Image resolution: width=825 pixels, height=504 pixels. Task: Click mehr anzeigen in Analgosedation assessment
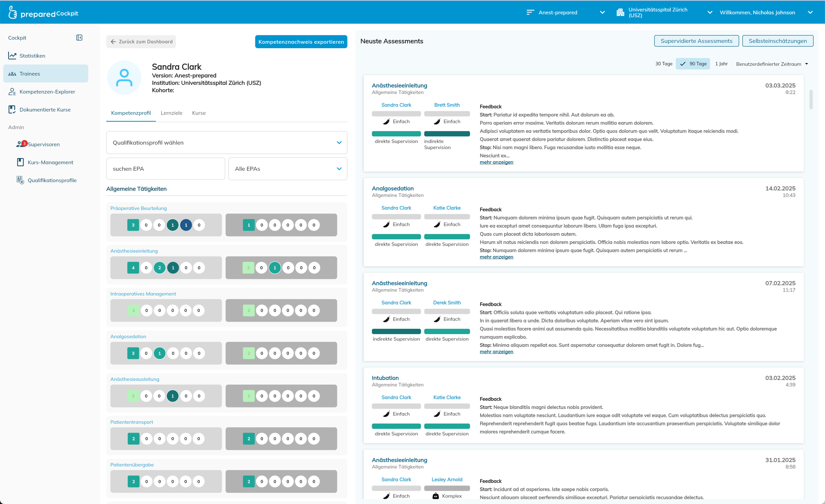(496, 257)
